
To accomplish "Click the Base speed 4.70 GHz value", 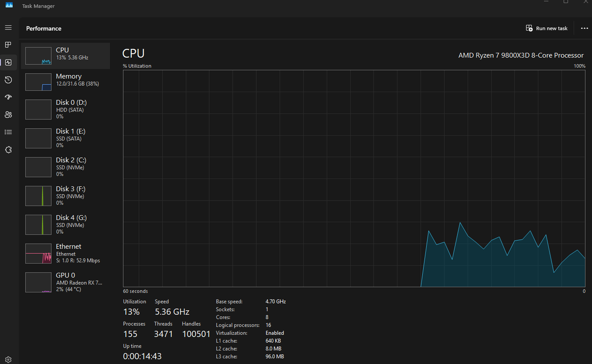I will 275,301.
